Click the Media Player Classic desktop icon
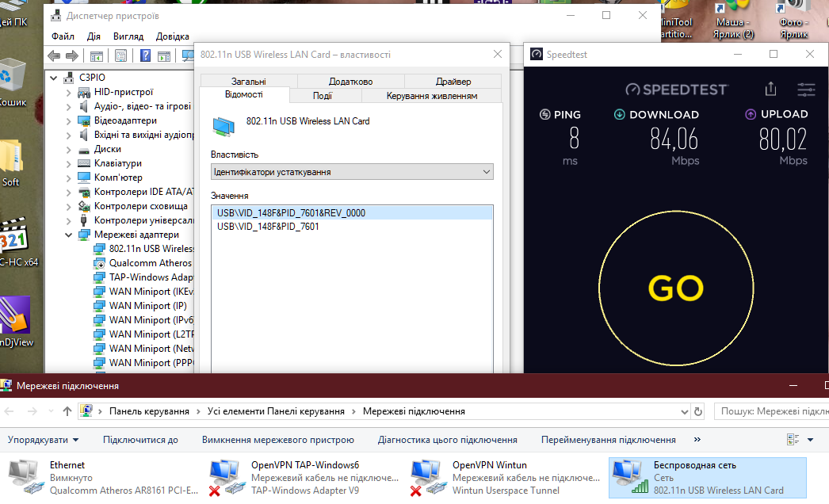This screenshot has height=504, width=829. [x=13, y=235]
